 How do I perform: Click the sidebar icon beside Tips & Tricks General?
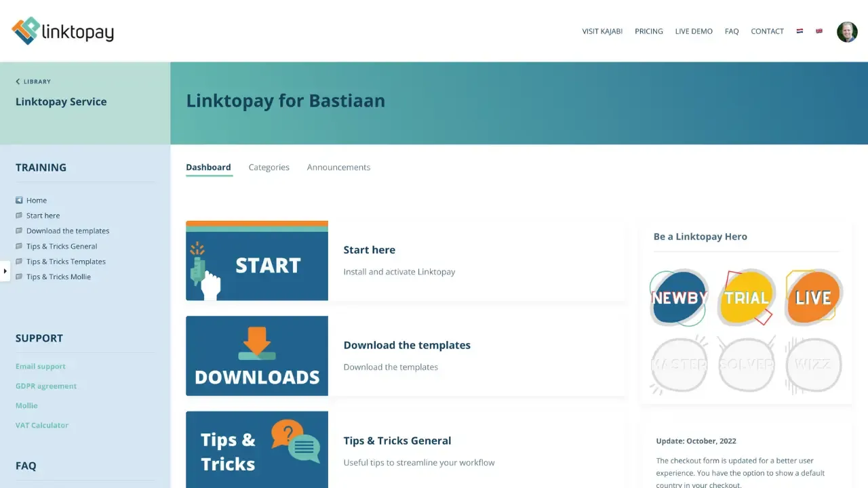click(19, 246)
